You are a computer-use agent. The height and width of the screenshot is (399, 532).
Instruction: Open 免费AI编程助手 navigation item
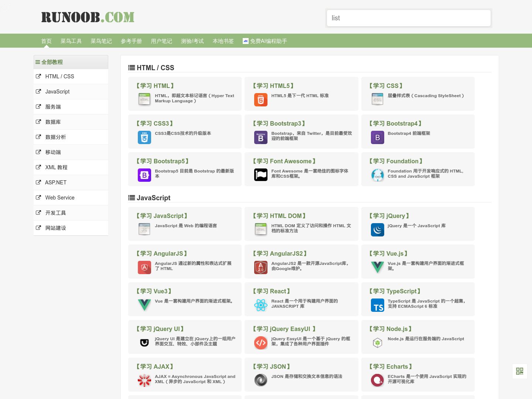click(265, 41)
